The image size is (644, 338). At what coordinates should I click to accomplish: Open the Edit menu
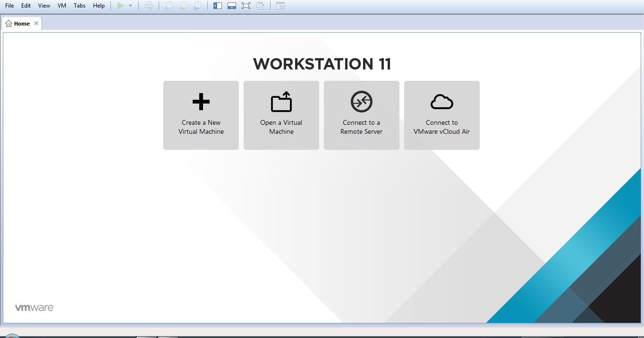pyautogui.click(x=26, y=6)
